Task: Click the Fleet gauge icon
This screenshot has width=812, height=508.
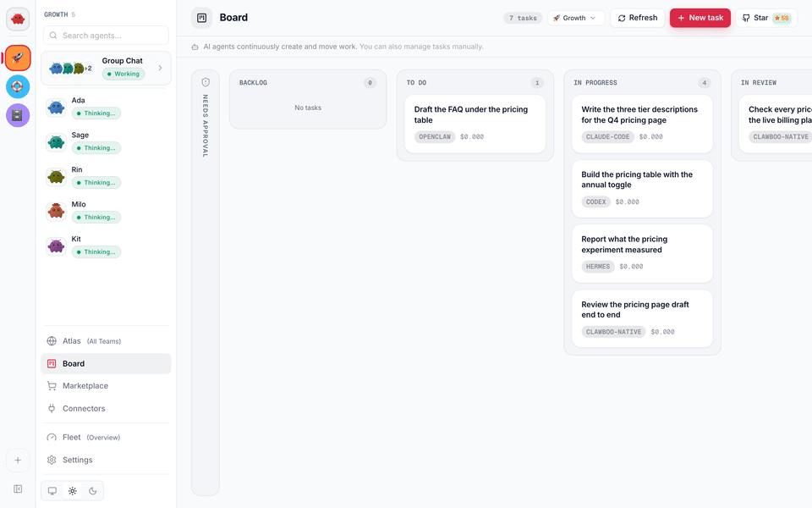Action: 52,438
